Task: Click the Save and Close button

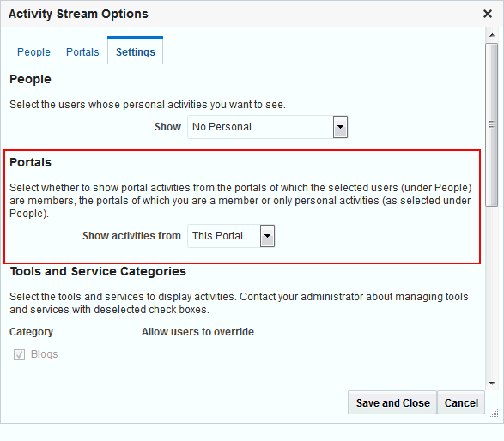Action: point(392,402)
